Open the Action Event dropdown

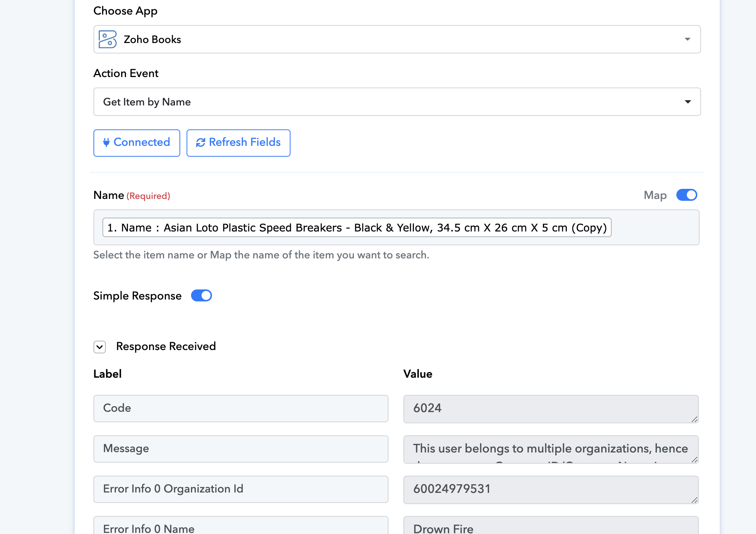coord(397,102)
